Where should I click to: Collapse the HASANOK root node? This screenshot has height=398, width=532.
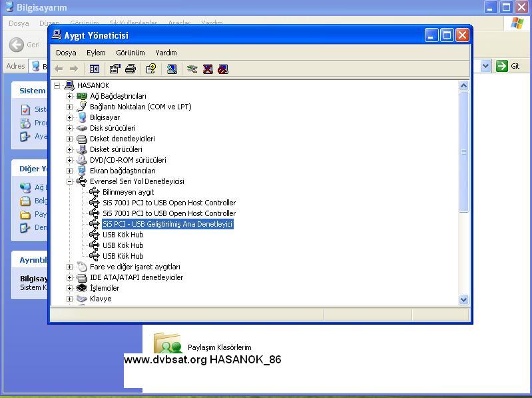(57, 85)
